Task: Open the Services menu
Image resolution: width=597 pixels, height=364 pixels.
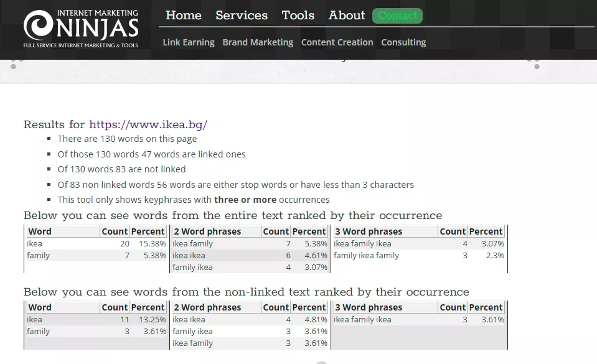Action: point(242,15)
